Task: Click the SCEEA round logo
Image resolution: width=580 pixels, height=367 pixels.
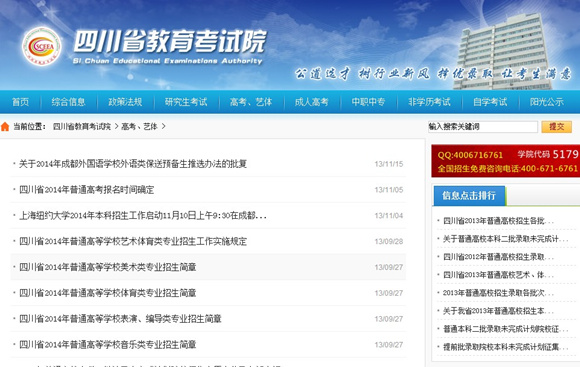Action: tap(42, 47)
